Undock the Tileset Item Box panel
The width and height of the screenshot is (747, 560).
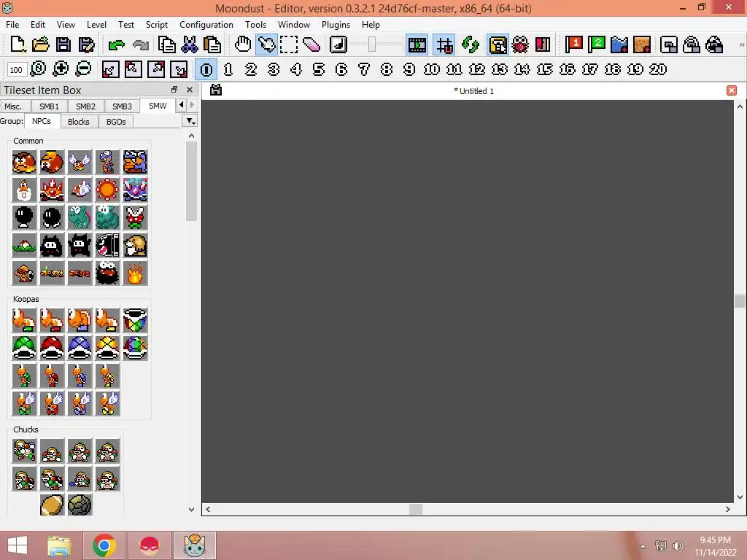(174, 90)
